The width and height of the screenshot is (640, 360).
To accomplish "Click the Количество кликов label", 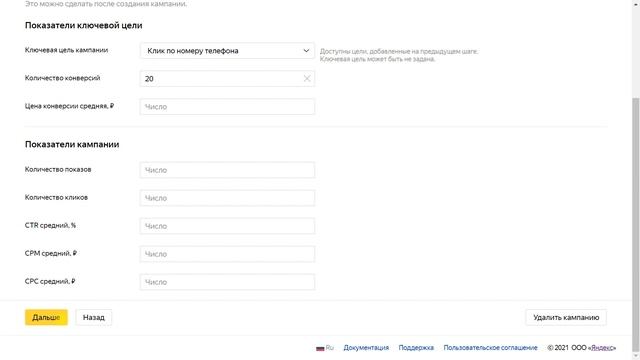I will pyautogui.click(x=56, y=198).
